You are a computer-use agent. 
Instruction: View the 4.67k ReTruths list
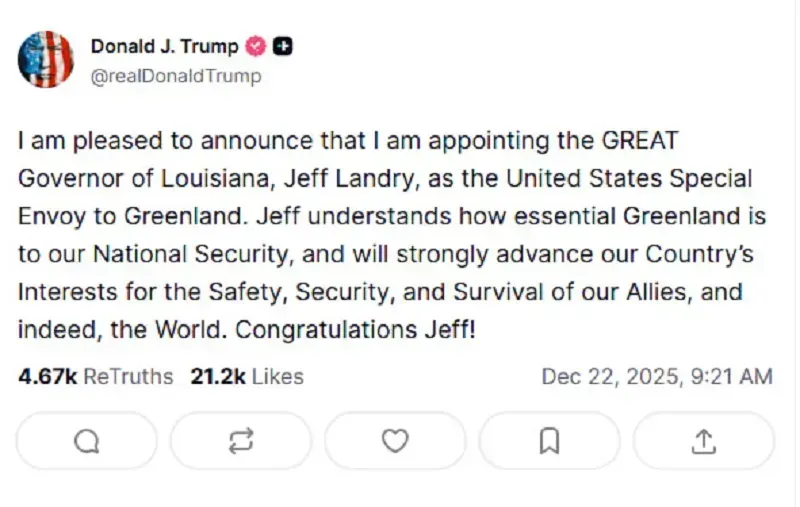[96, 377]
